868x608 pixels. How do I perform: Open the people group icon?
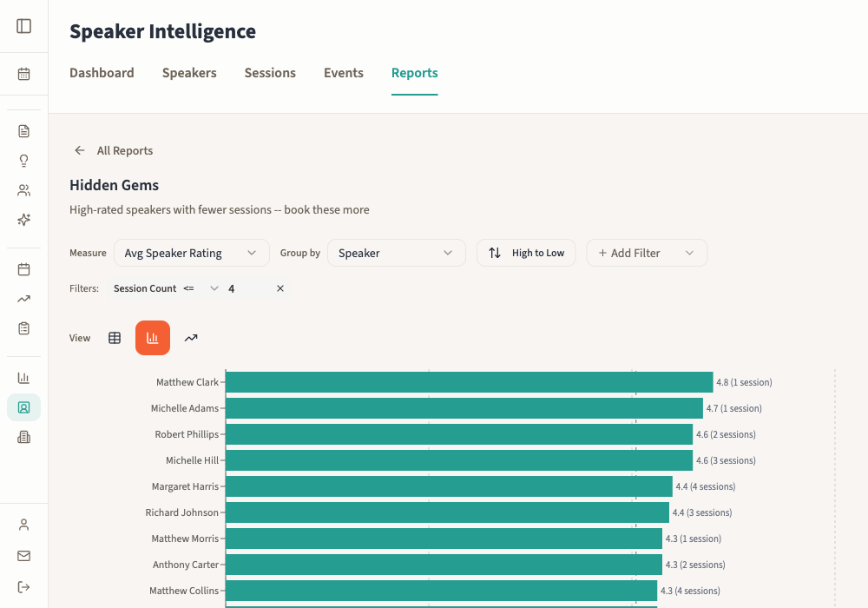tap(23, 190)
